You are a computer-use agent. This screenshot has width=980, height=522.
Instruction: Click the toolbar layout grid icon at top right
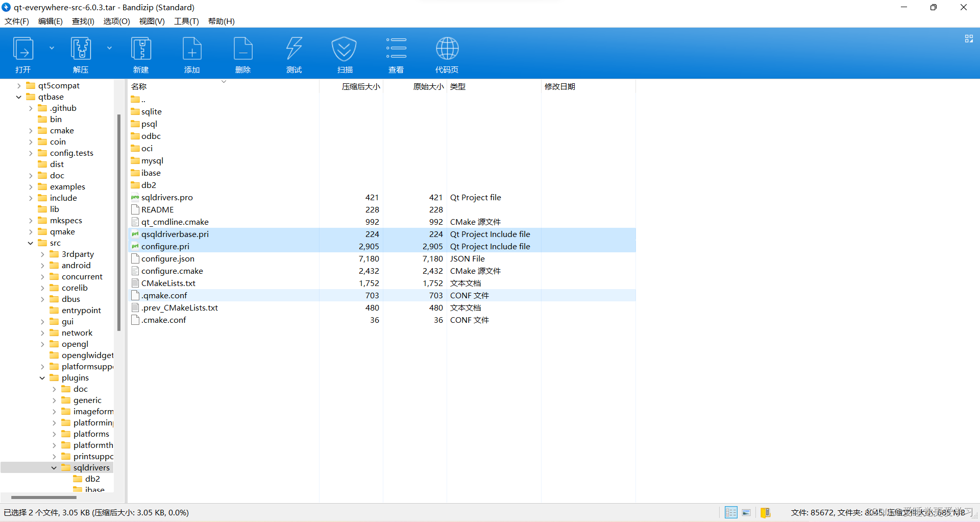[x=969, y=39]
